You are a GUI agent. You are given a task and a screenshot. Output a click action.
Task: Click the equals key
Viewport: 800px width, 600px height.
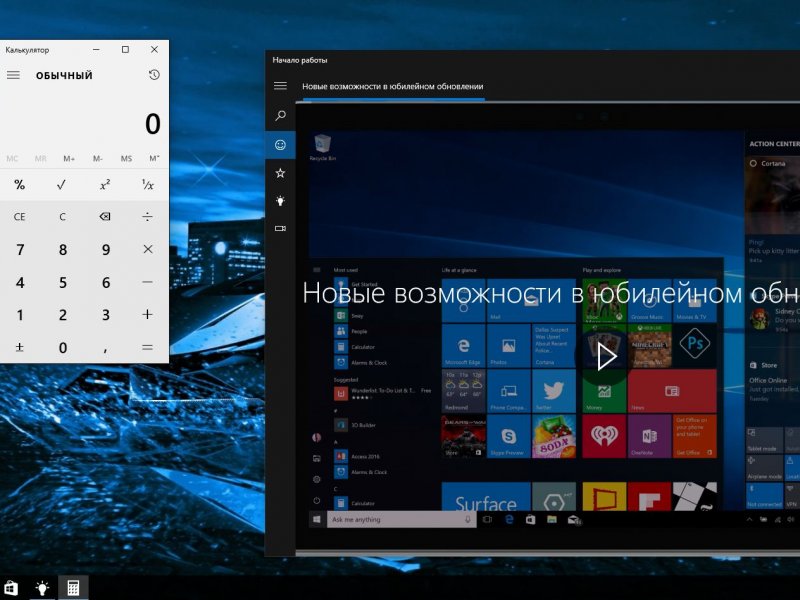(x=147, y=347)
